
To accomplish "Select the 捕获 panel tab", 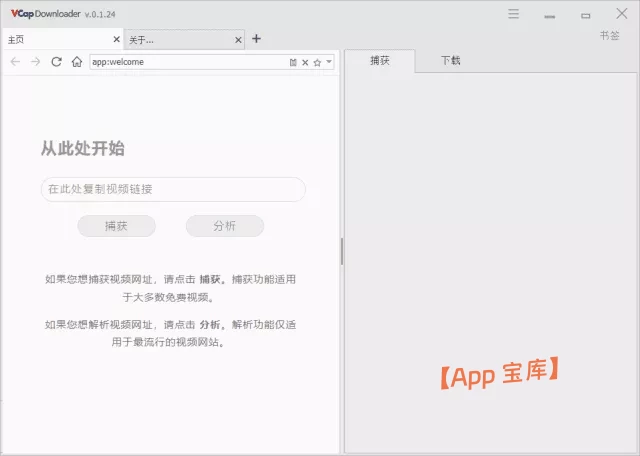I will pos(380,61).
